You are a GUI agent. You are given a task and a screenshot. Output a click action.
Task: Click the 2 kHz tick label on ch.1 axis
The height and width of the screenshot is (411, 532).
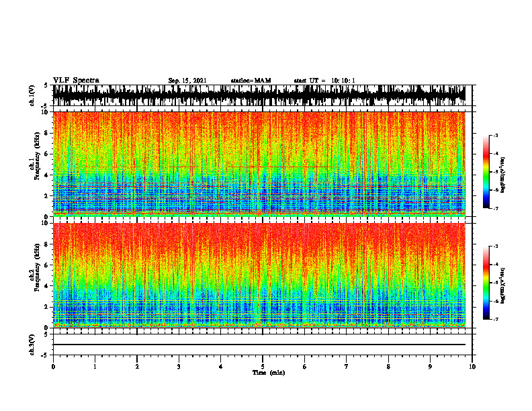(x=47, y=195)
